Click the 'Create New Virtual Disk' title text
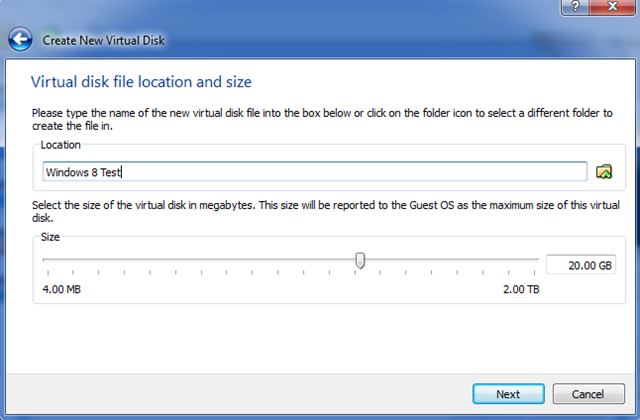The width and height of the screenshot is (640, 420). coord(104,40)
